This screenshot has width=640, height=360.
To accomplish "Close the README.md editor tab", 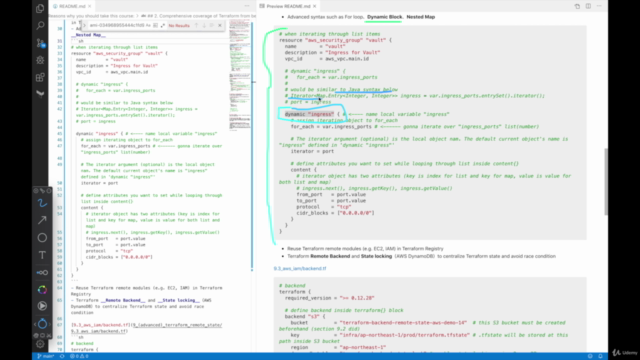I will [89, 6].
